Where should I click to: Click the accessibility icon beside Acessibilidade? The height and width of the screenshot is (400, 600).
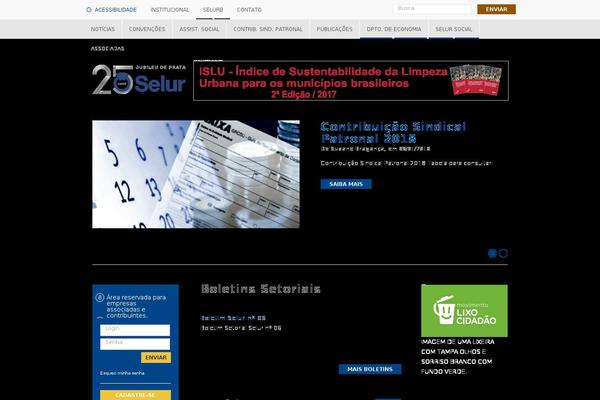click(x=89, y=10)
